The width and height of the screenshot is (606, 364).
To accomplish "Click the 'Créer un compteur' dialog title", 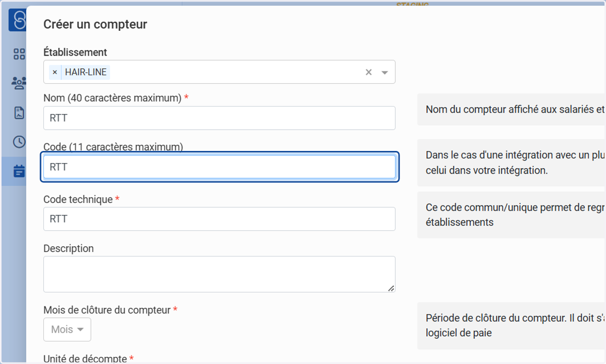I will (95, 24).
